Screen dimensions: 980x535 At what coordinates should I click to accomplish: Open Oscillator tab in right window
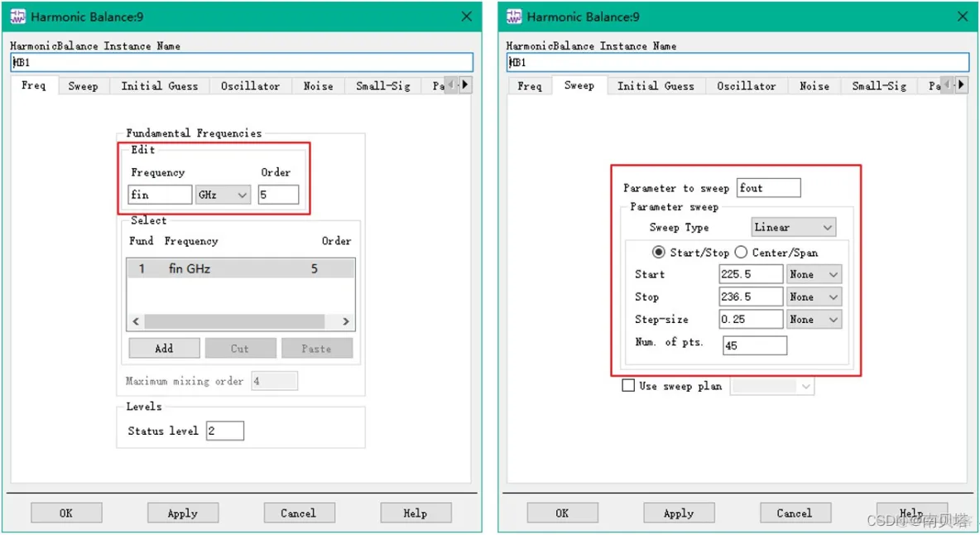click(x=747, y=86)
